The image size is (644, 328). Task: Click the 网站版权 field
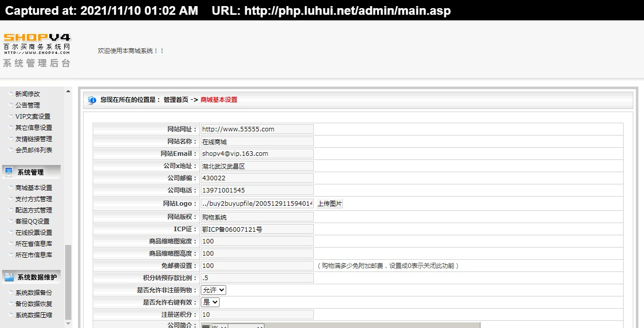pyautogui.click(x=257, y=217)
